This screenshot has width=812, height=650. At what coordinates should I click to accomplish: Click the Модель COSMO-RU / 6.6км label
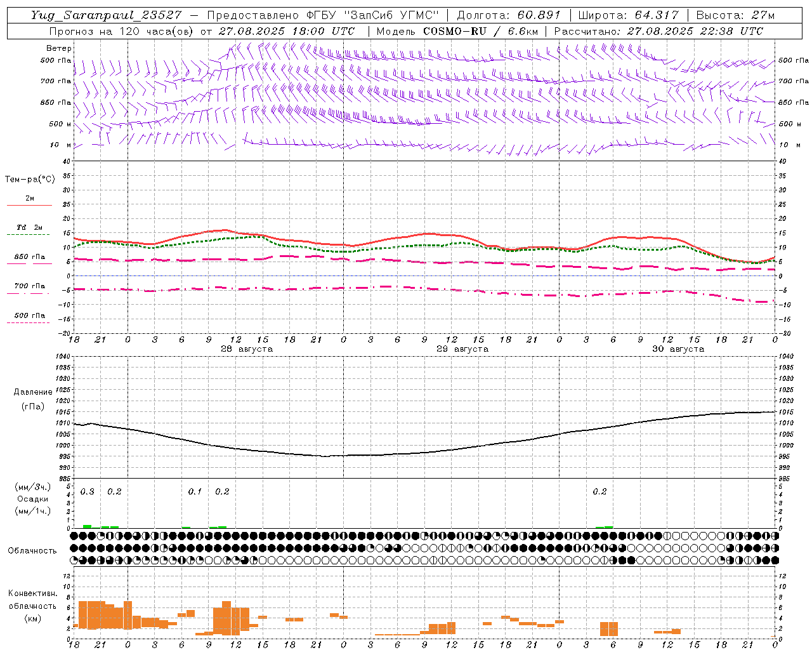[457, 31]
